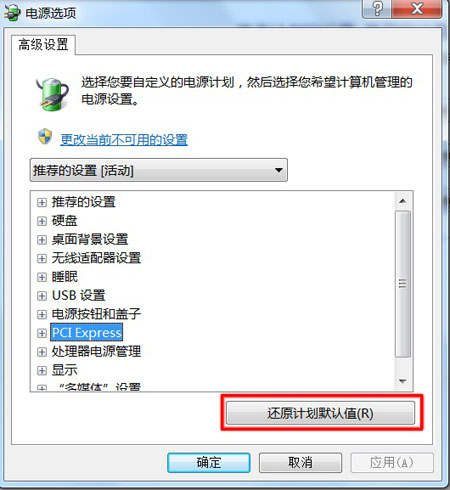Select the 处理器电源管理 tree item
This screenshot has height=490, width=450.
(96, 351)
